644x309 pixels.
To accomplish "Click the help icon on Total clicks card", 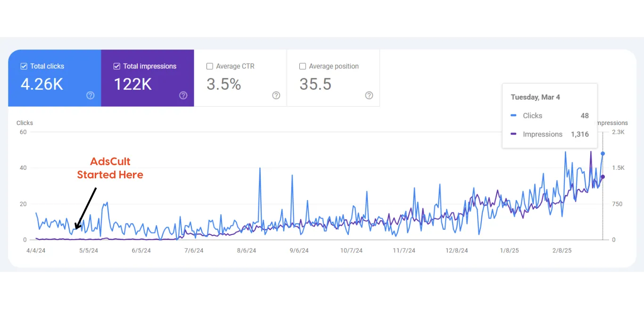I will tap(91, 95).
